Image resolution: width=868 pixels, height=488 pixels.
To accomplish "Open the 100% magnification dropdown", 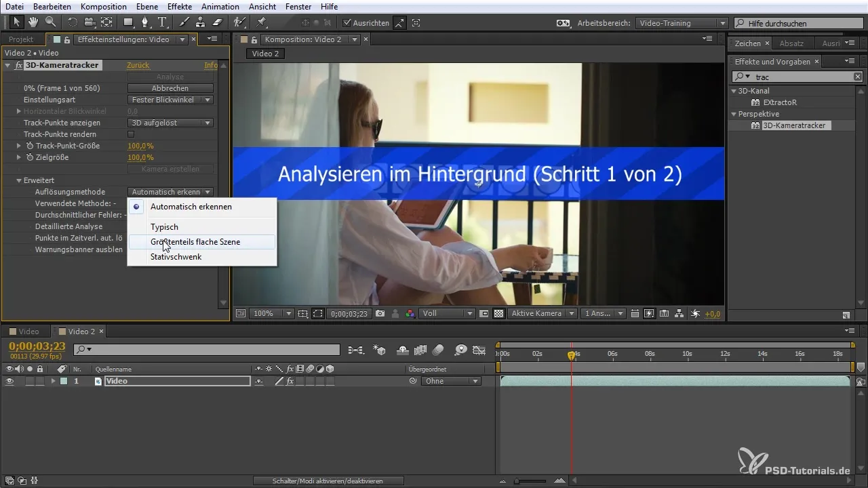I will (x=272, y=314).
